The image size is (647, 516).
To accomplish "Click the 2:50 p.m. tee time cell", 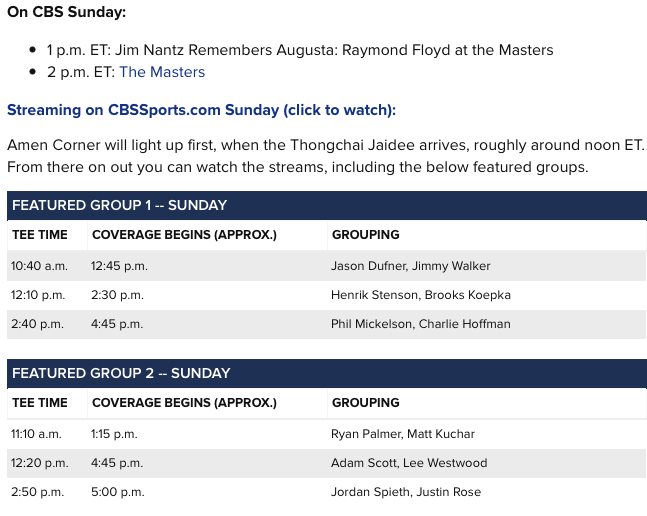I will pos(37,492).
